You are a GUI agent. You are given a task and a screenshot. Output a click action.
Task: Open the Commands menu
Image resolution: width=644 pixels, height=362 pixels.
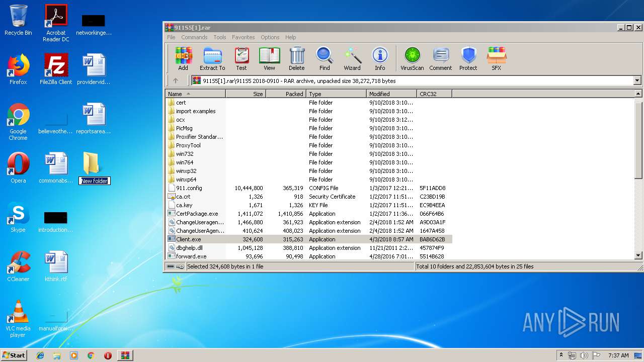point(194,37)
